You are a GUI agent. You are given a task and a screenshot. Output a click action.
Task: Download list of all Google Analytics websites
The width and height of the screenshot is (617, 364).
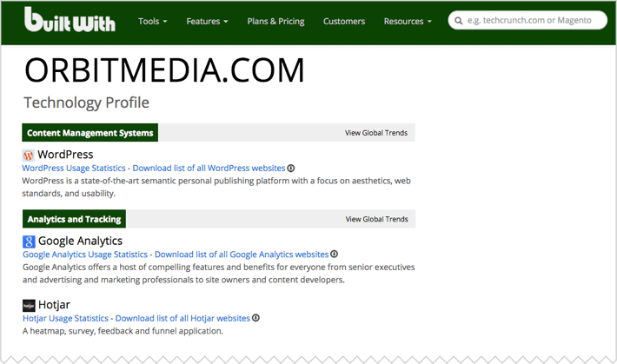242,255
